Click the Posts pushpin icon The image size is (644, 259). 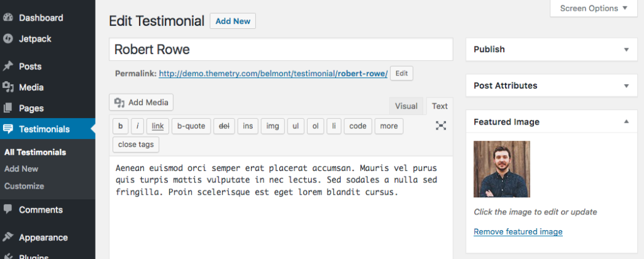(8, 66)
